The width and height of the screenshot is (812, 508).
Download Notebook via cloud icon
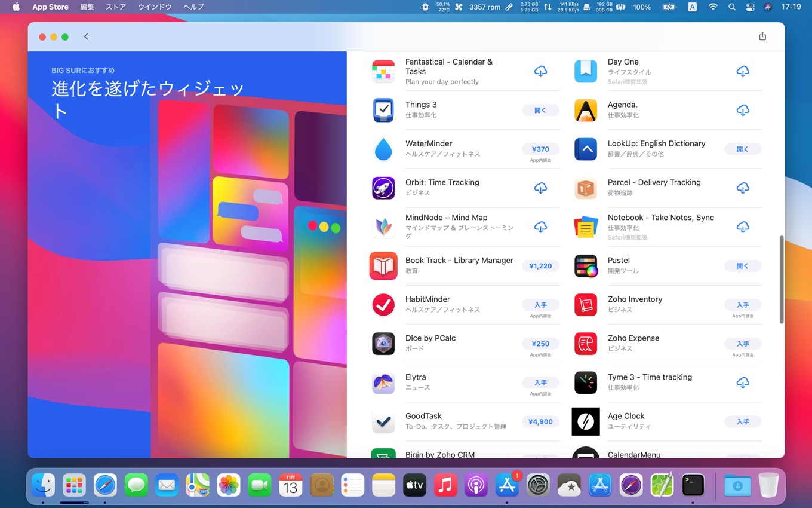[x=743, y=227]
